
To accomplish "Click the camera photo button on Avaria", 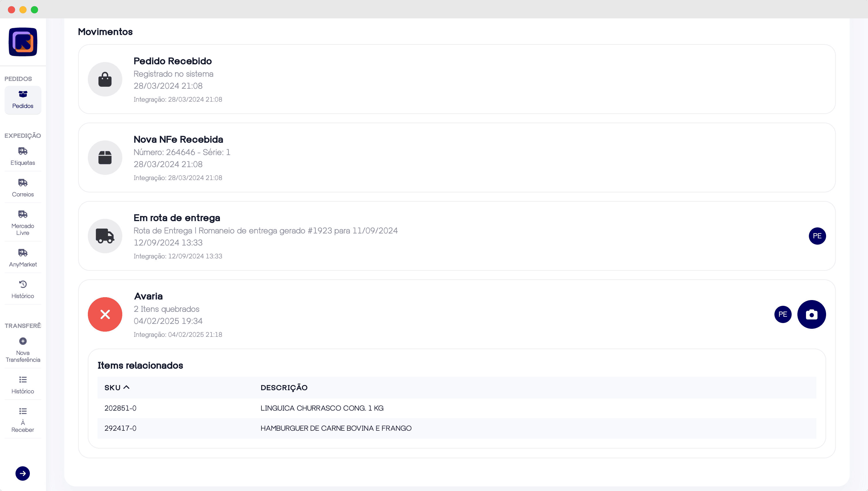I will coord(811,314).
